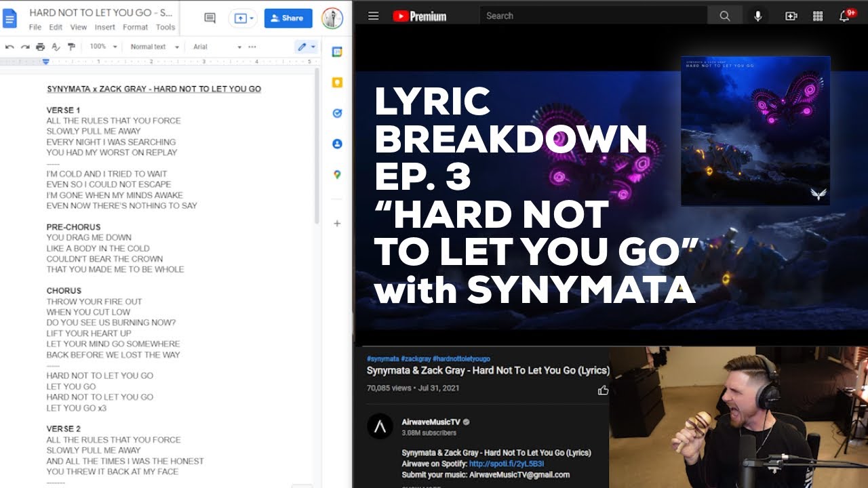Click the PRE-CHORUS heading in document
This screenshot has width=868, height=488.
tap(73, 227)
